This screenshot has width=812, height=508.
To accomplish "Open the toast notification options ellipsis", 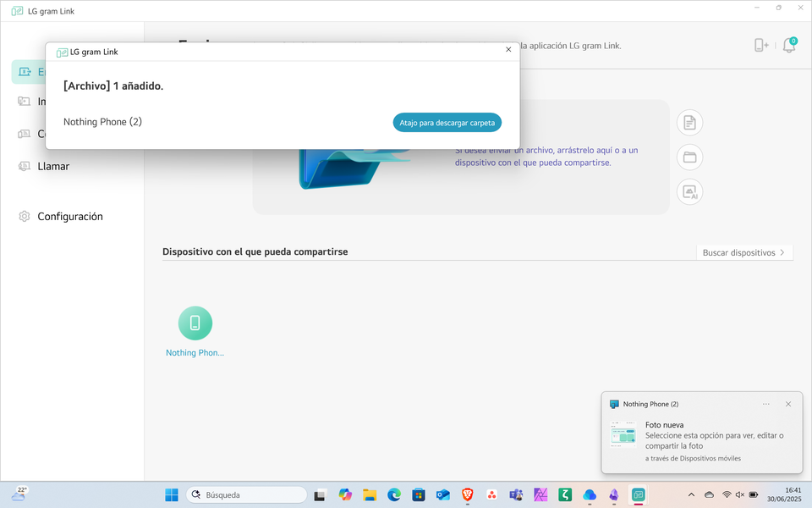I will coord(766,404).
